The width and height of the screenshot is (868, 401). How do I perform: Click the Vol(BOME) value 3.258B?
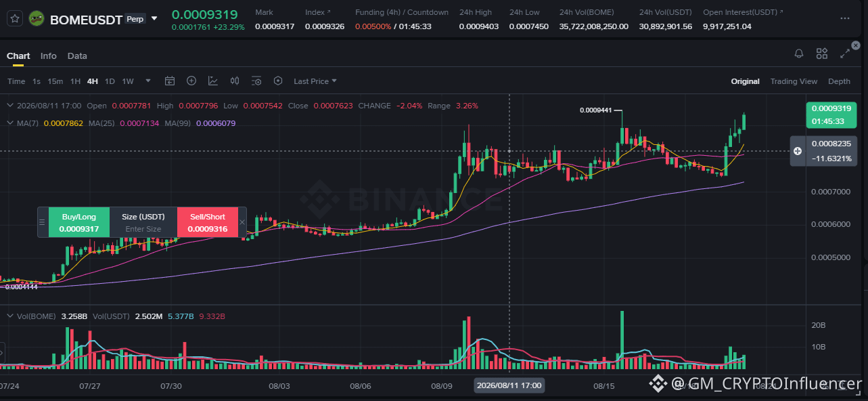(x=74, y=316)
